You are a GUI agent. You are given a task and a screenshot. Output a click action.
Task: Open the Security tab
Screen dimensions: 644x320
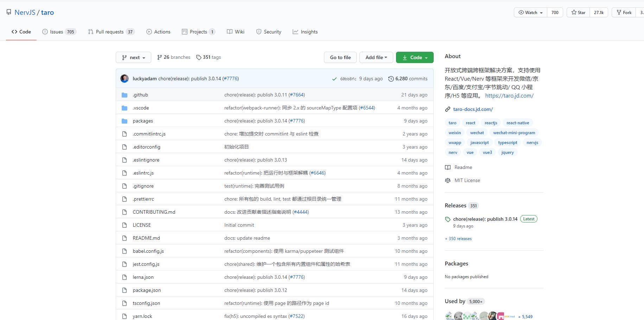pyautogui.click(x=269, y=32)
